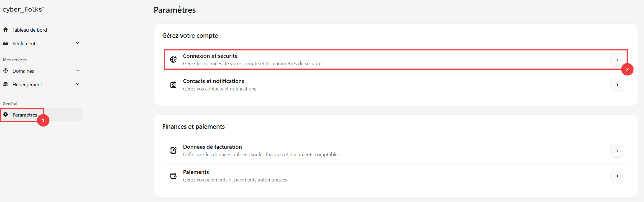Click the Contacts et notifications title

tap(214, 81)
